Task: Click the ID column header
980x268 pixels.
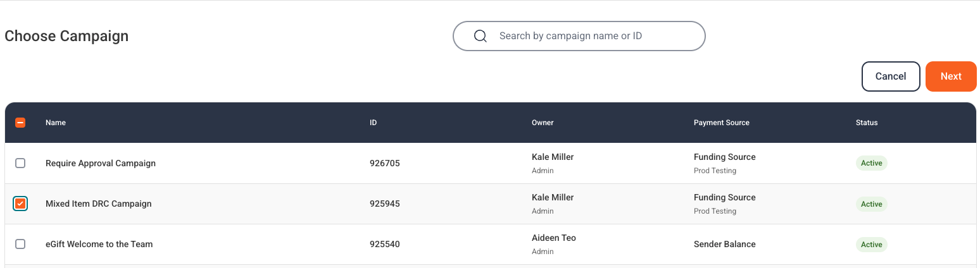Action: (x=374, y=123)
